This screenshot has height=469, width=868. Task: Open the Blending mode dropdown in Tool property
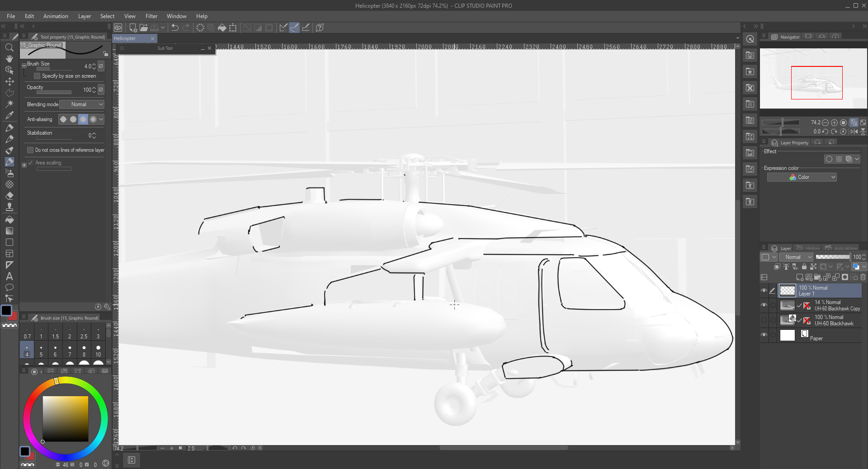(82, 104)
